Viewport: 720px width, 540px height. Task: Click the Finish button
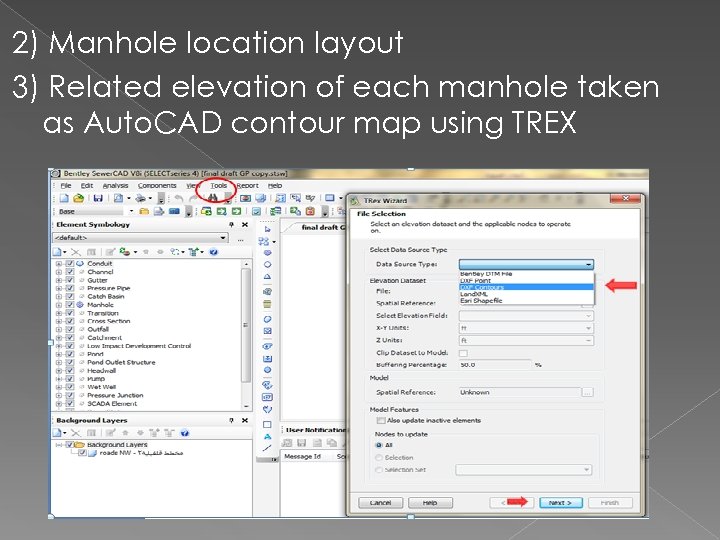[x=610, y=503]
